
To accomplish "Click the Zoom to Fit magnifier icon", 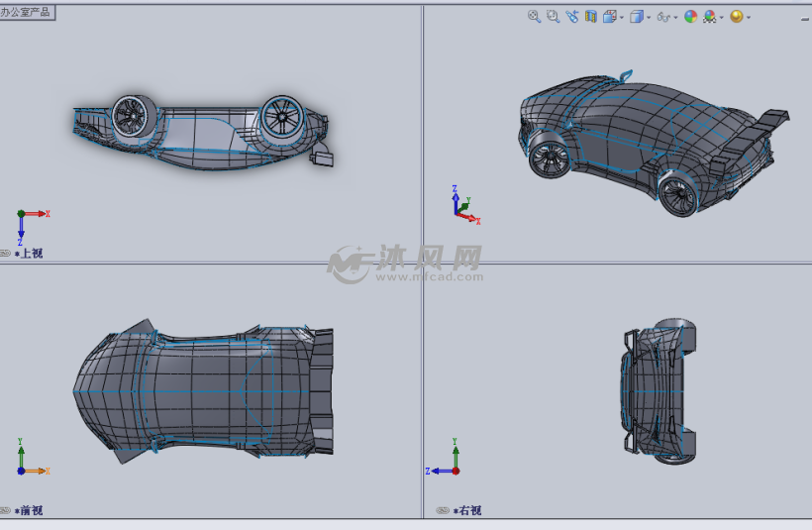I will (x=534, y=16).
